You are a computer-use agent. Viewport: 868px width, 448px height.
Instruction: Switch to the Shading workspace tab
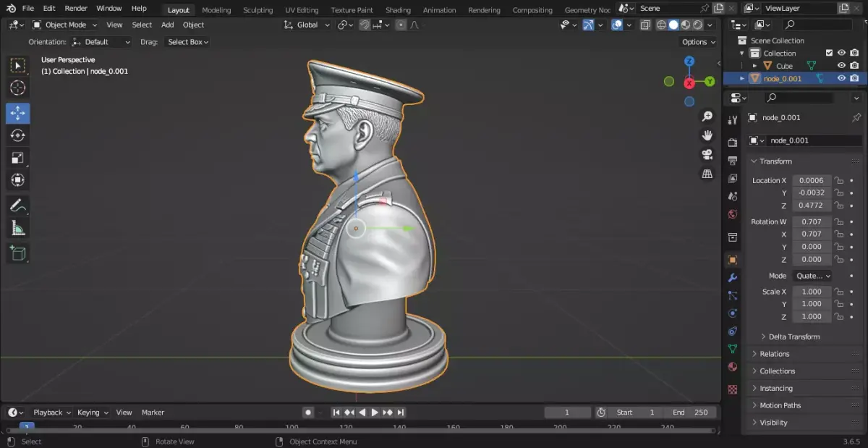(398, 10)
